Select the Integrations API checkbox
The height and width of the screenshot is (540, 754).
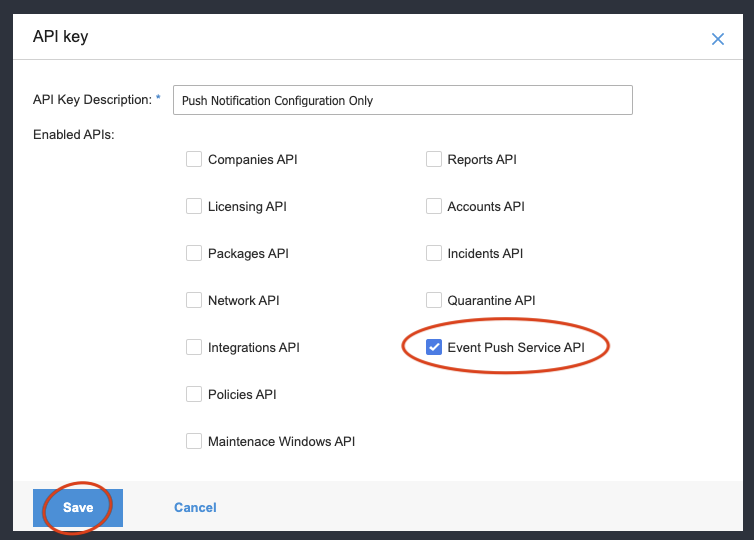pos(194,347)
